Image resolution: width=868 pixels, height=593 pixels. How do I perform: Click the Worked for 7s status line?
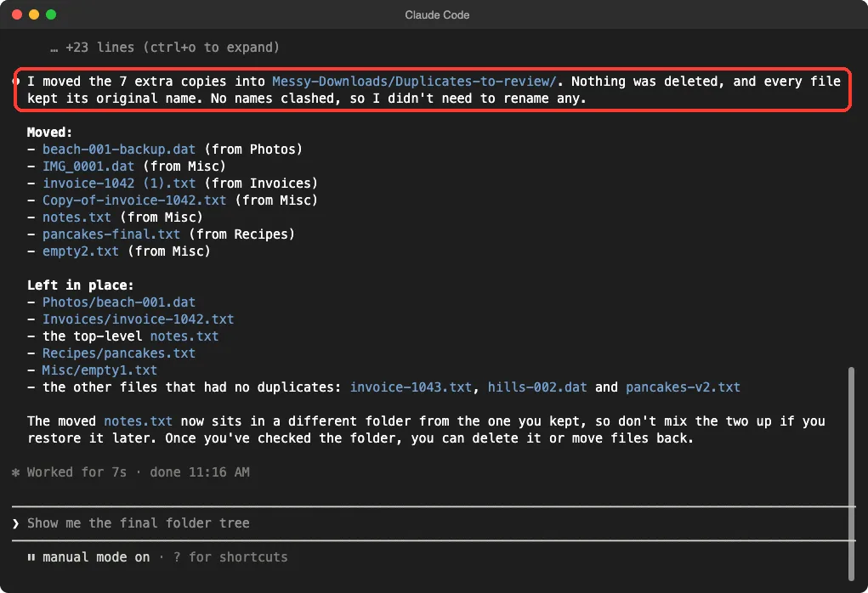coord(139,472)
